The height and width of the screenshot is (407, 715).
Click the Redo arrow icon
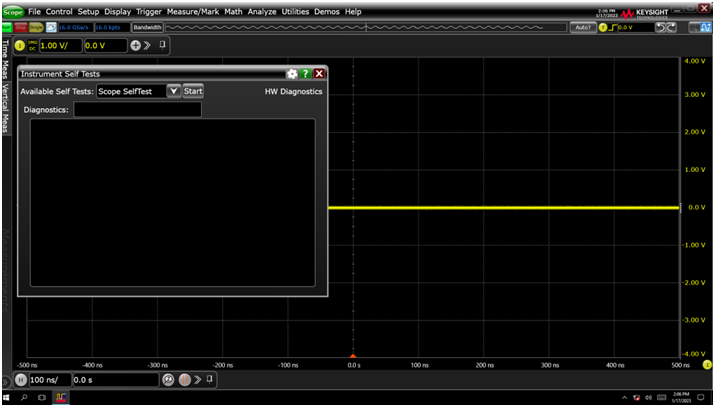[x=671, y=27]
